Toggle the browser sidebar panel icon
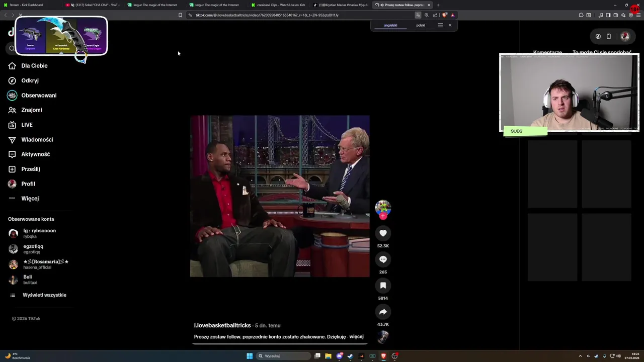The width and height of the screenshot is (644, 362). 608,15
